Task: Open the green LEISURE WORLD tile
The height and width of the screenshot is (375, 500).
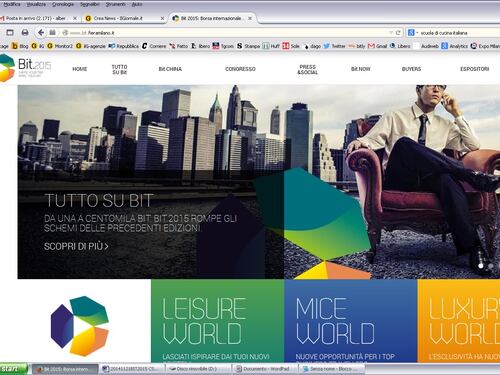Action: [217, 321]
